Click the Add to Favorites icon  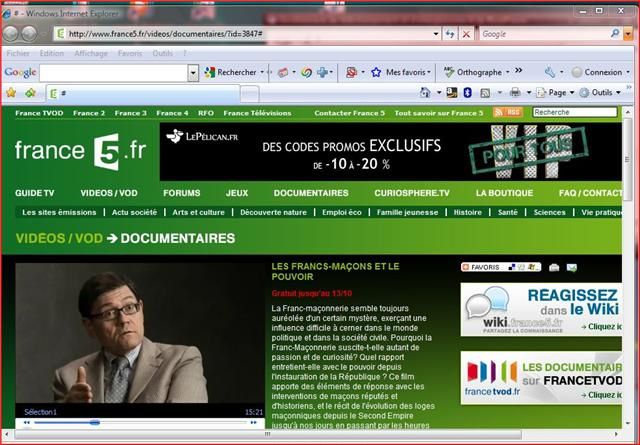click(x=30, y=93)
